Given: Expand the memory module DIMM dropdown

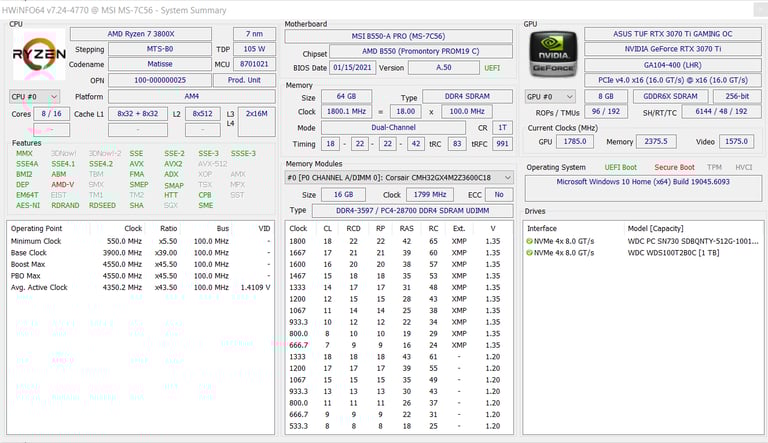Looking at the screenshot, I should [x=399, y=177].
